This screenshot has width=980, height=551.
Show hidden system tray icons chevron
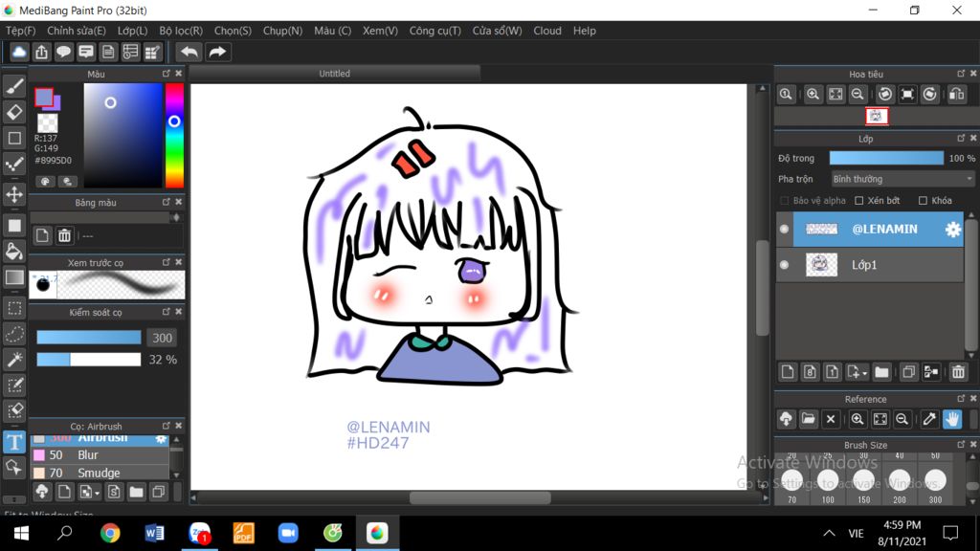(829, 533)
